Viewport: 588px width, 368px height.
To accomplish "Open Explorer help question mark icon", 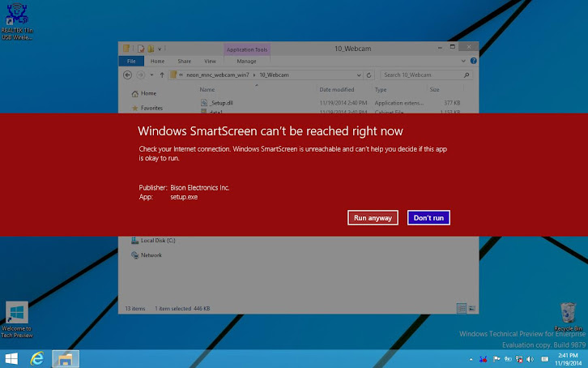I will pos(473,61).
